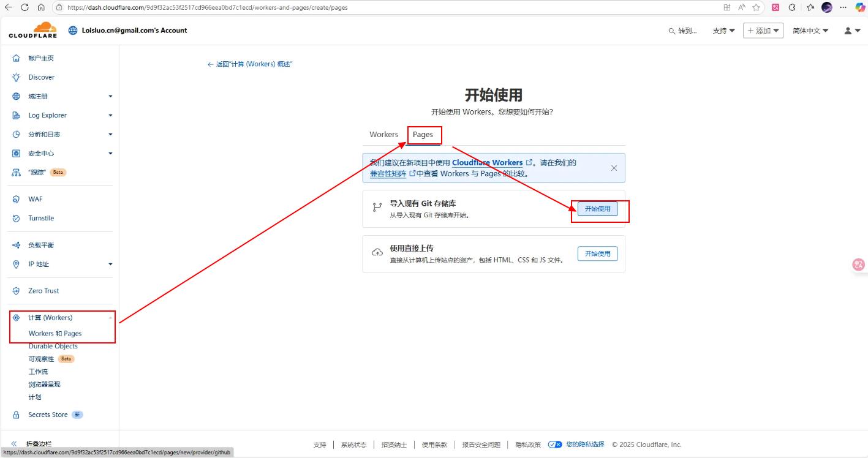Expand the 分析和日志 sidebar section
Image resolution: width=868 pixels, height=458 pixels.
(110, 134)
